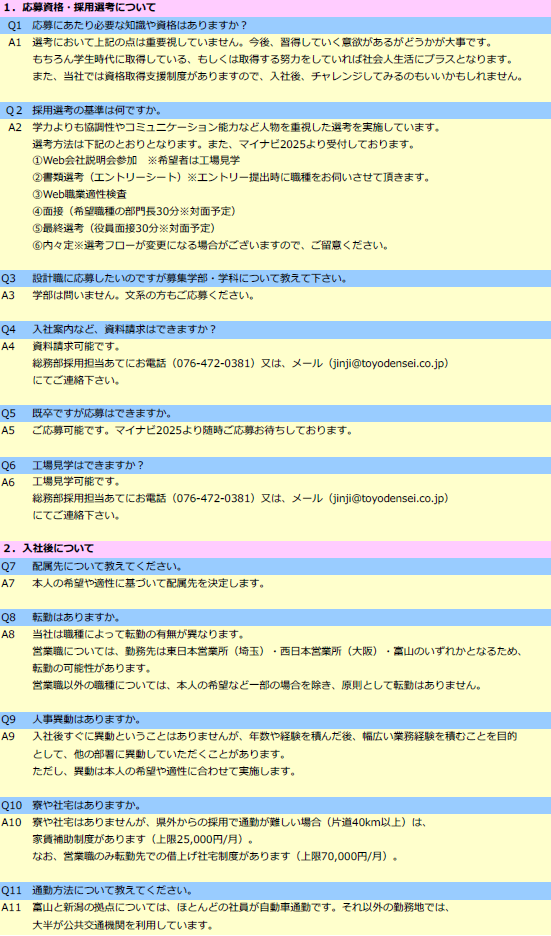Click Q9 question about personnel changes
Viewport: 551px width, 936px height.
pyautogui.click(x=275, y=719)
